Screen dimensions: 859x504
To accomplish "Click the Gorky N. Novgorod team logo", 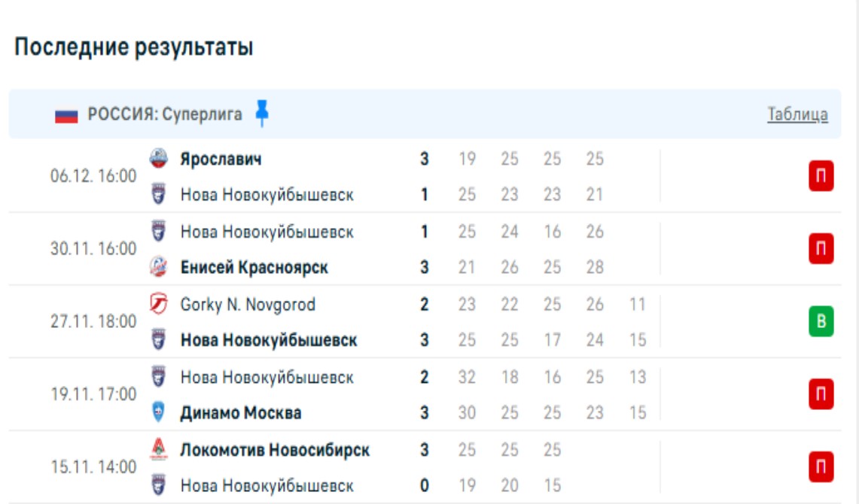I will [x=159, y=304].
